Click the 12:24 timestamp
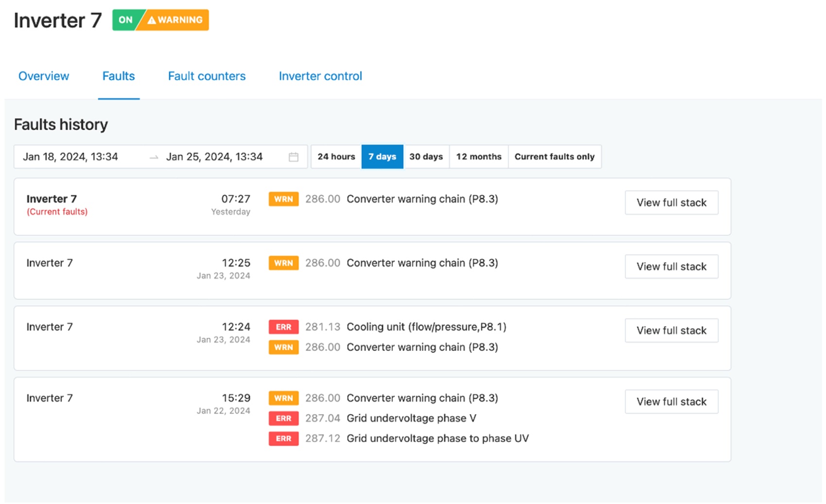Viewport: 826px width, 504px height. click(x=236, y=327)
